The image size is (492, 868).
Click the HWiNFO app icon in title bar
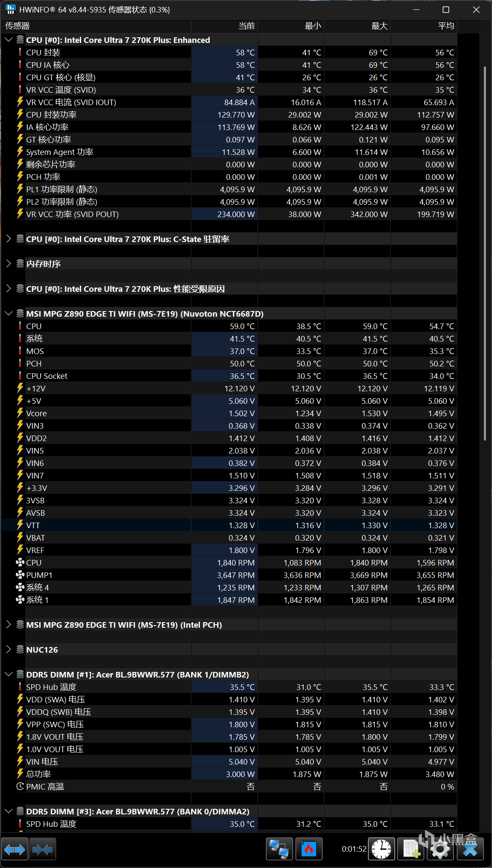(x=10, y=9)
